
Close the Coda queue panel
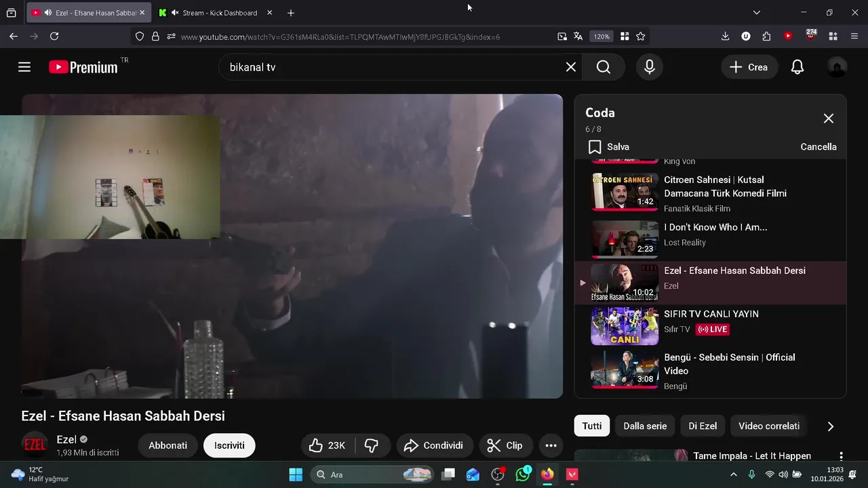[828, 119]
